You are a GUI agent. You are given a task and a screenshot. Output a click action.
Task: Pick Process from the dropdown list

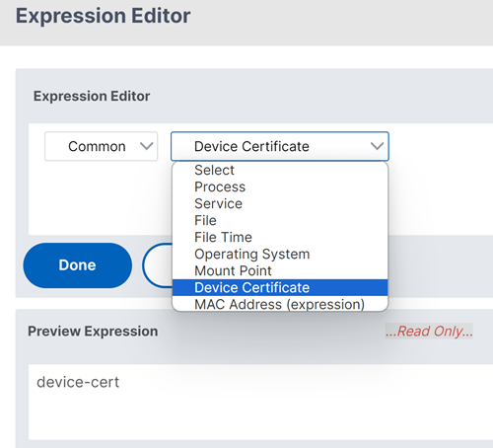pyautogui.click(x=280, y=187)
